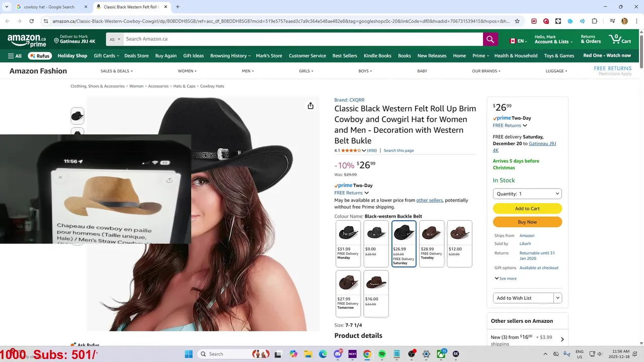The image size is (644, 362).
Task: Select the first product image thumbnail
Action: click(77, 116)
